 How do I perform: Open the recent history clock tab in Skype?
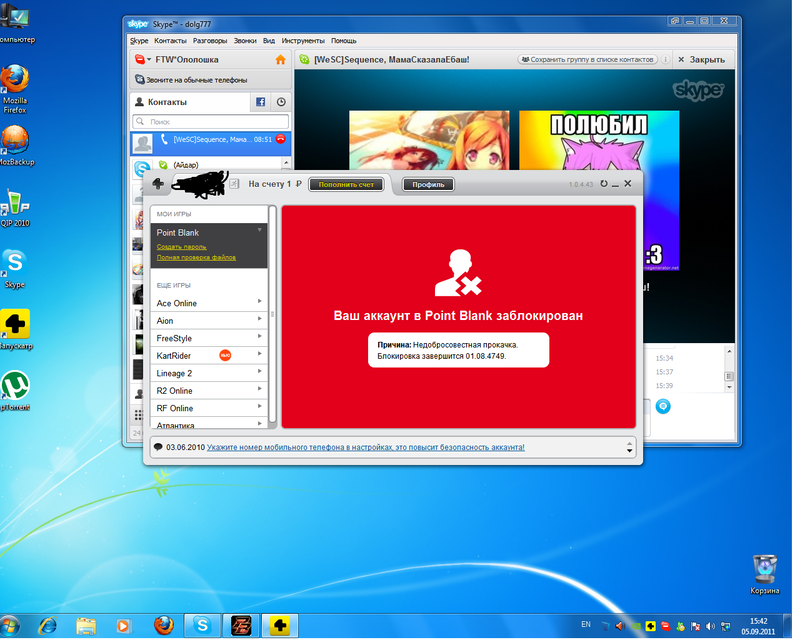click(x=281, y=102)
